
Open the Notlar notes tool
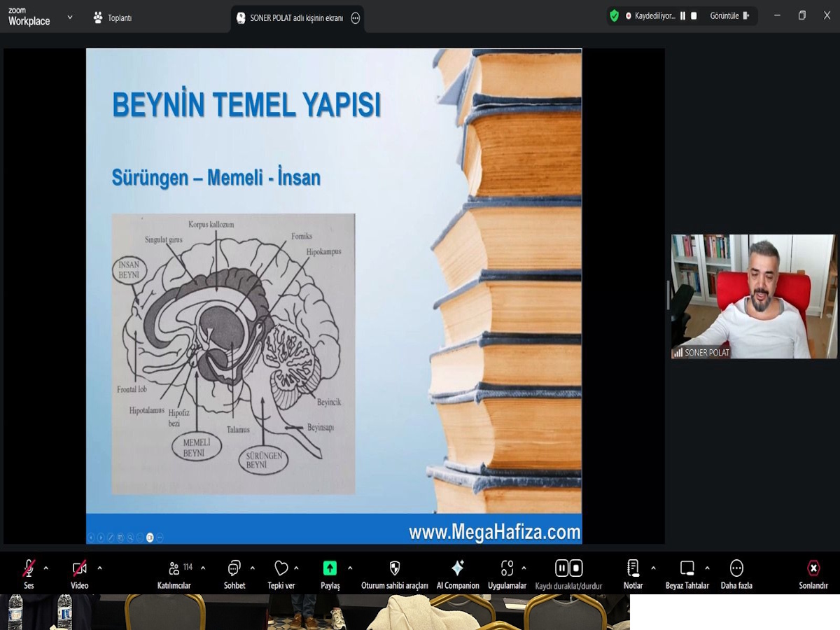(x=633, y=568)
